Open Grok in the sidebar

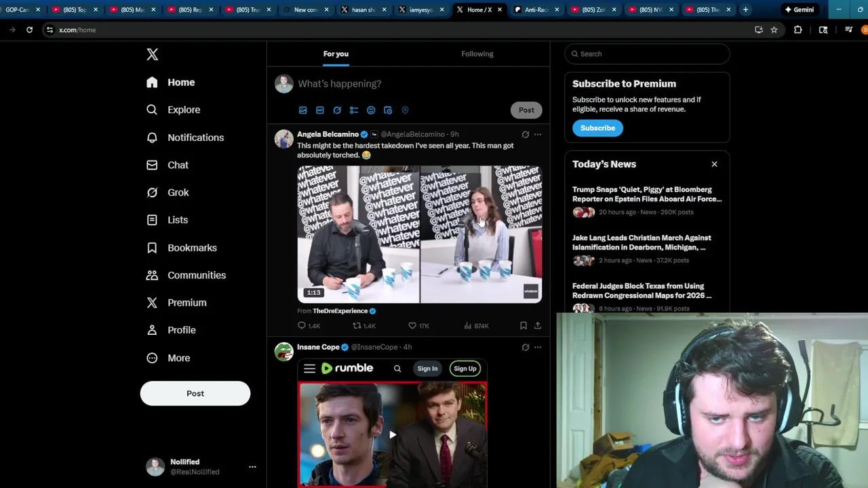tap(168, 192)
